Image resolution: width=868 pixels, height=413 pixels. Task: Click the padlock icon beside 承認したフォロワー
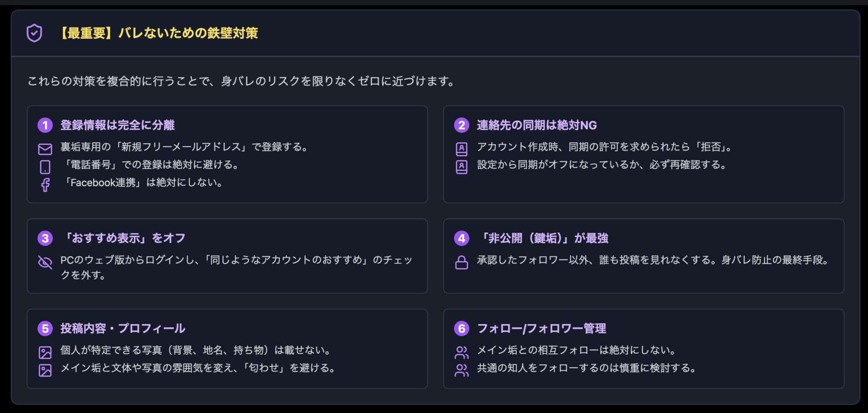coord(462,262)
